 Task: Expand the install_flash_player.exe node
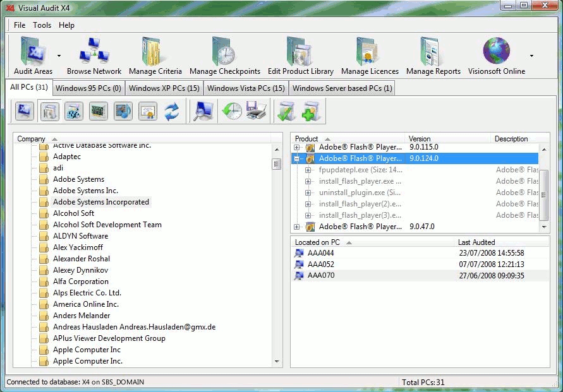(308, 181)
